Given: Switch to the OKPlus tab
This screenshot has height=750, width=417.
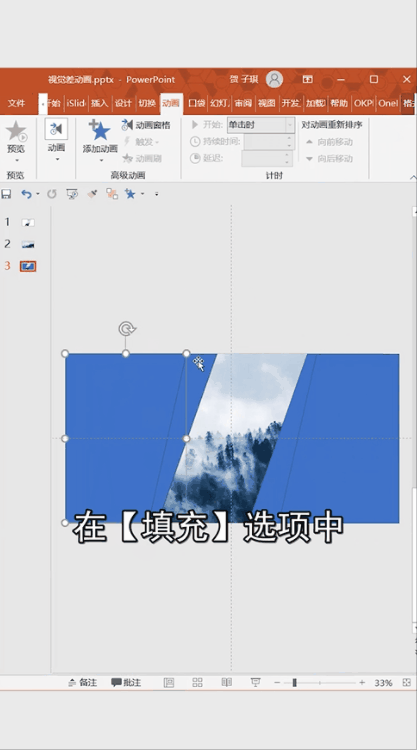Looking at the screenshot, I should (363, 103).
